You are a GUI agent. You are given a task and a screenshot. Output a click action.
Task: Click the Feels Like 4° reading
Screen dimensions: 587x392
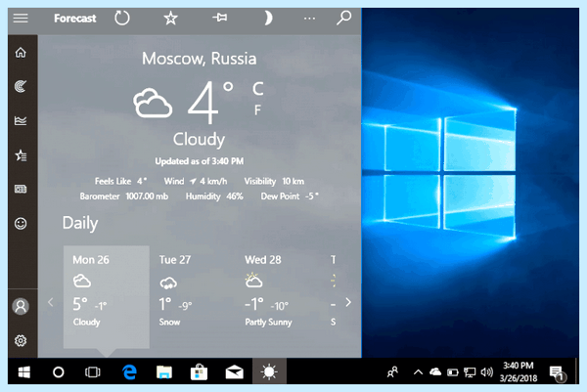click(x=120, y=182)
